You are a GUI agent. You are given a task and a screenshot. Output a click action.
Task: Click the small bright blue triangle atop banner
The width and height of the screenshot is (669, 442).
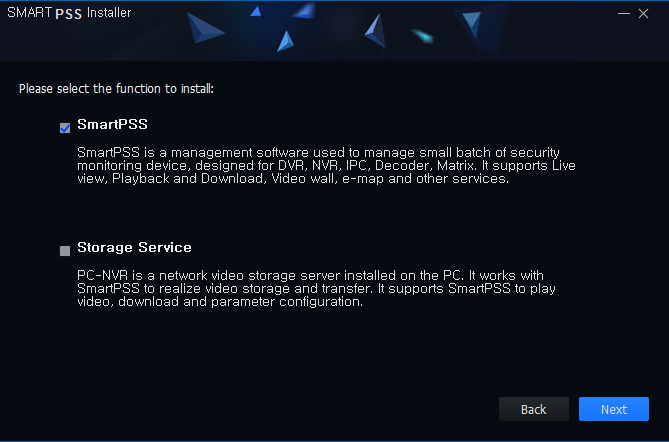256,11
